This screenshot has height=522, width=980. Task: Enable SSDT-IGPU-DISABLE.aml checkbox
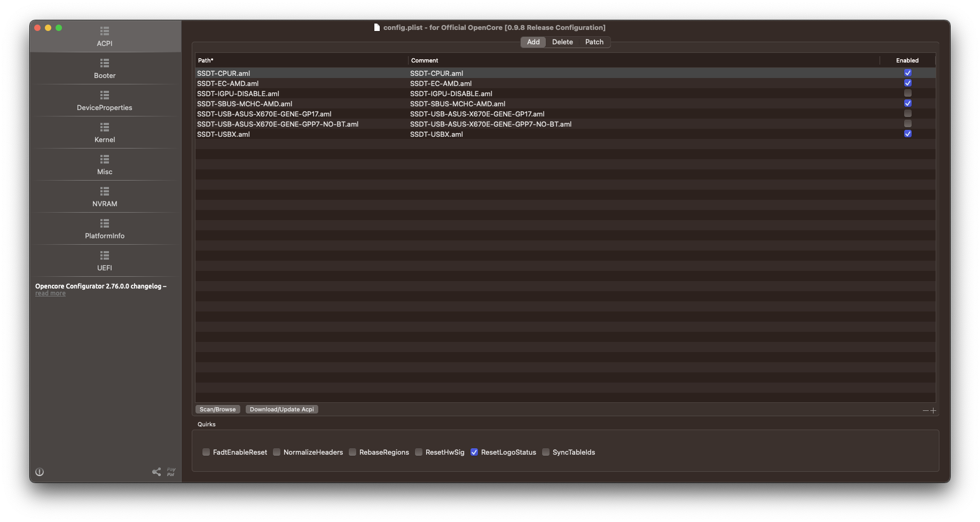[908, 93]
